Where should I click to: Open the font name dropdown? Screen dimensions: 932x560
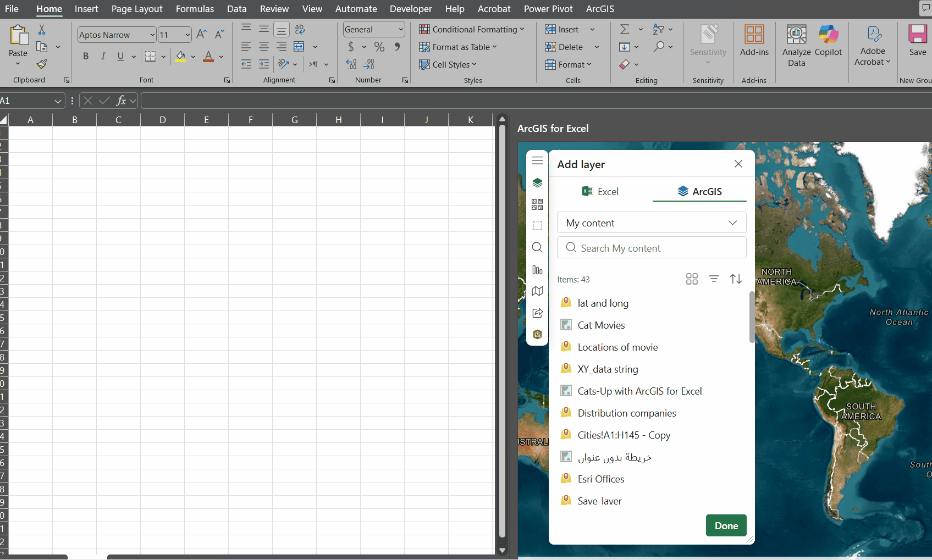(x=152, y=35)
